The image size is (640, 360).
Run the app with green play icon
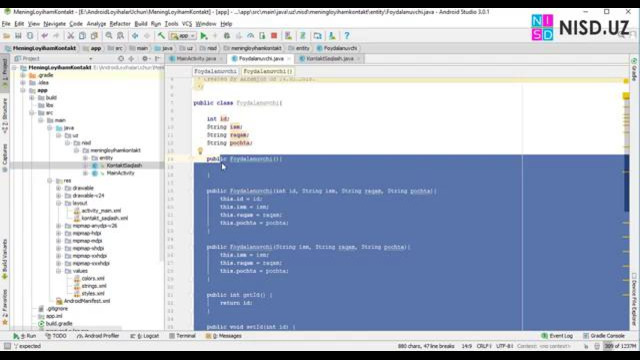click(204, 36)
